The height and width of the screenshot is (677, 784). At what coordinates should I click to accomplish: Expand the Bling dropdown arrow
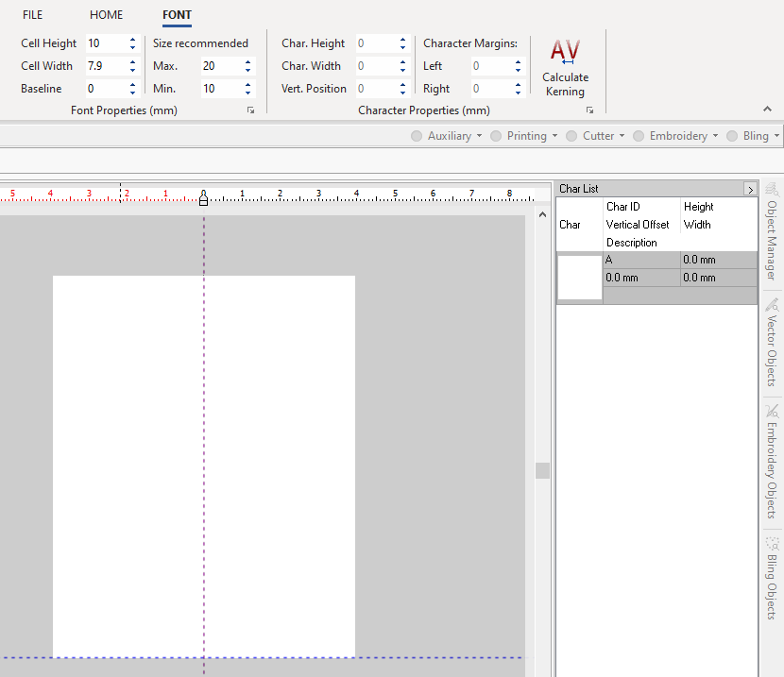tap(776, 136)
